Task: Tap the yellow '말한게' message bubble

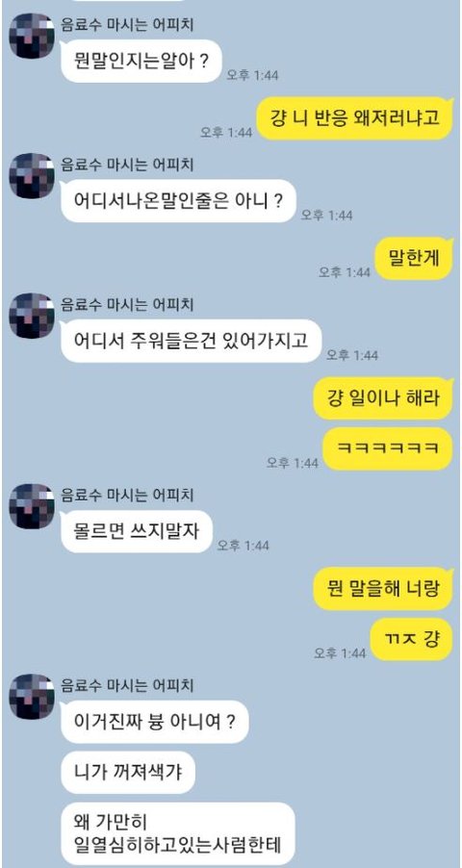Action: click(x=414, y=258)
